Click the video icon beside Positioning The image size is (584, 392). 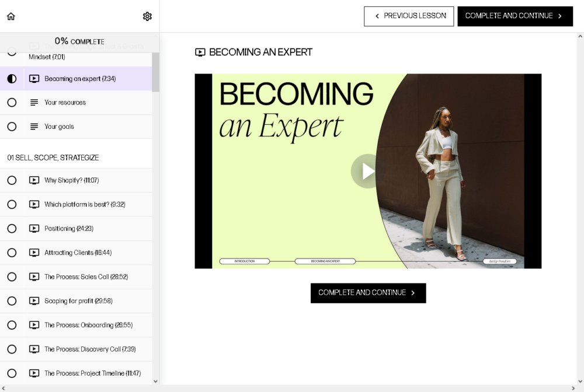coord(34,229)
